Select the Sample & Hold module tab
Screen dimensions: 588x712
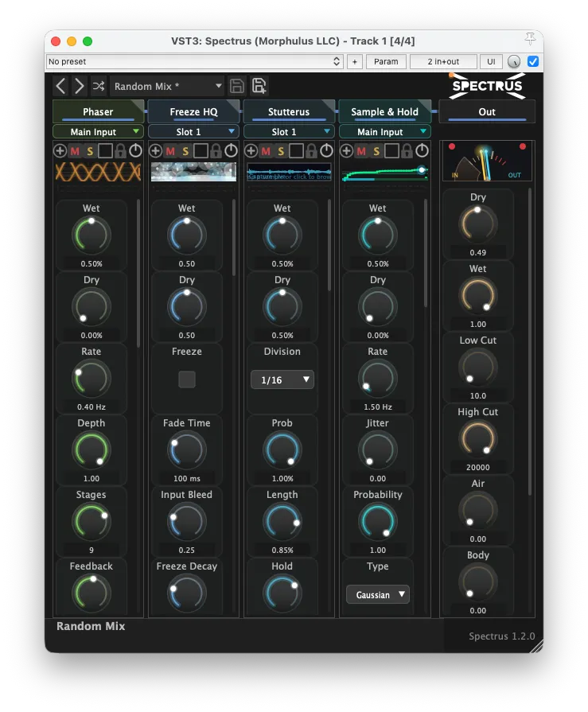(384, 111)
